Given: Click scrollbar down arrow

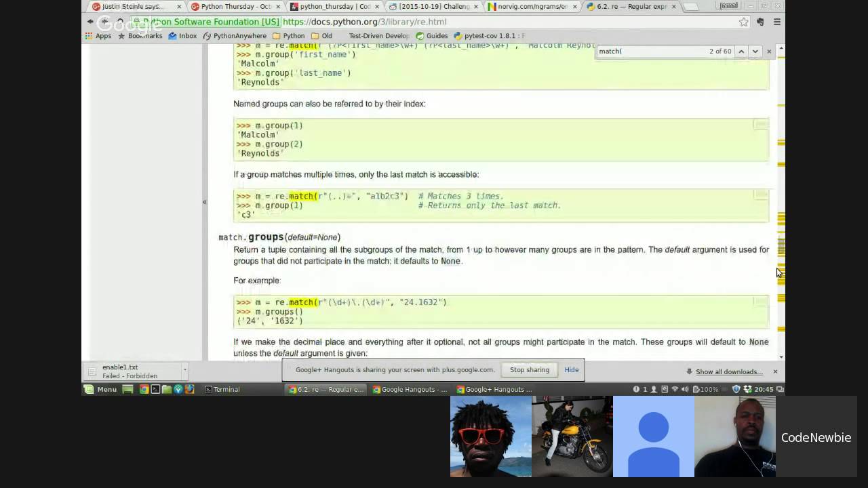Looking at the screenshot, I should (781, 357).
